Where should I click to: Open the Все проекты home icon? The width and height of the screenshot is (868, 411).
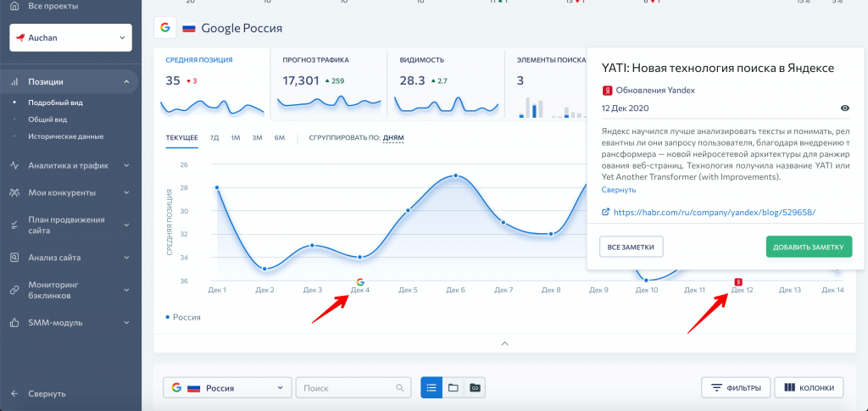(x=15, y=6)
